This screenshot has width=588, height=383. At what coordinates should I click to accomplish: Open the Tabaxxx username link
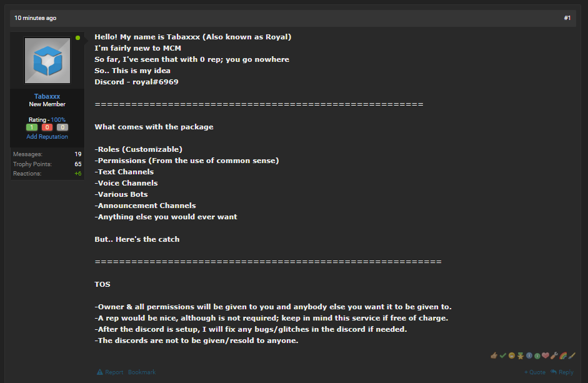point(47,96)
